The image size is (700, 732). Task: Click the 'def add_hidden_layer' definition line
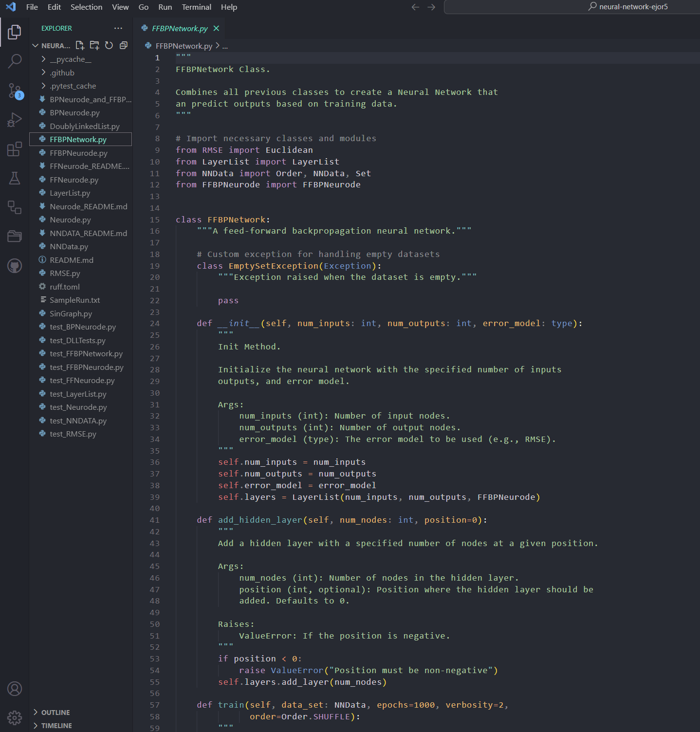(x=342, y=520)
